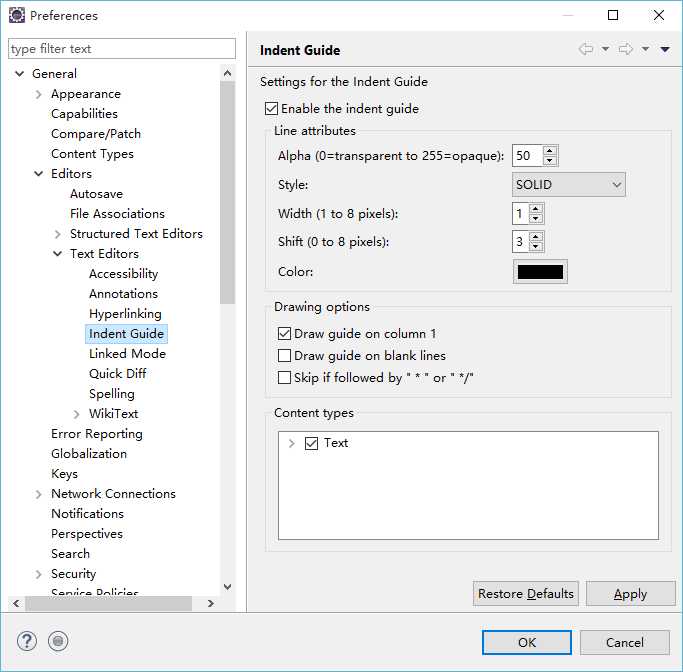Open the Style SOLID dropdown
Screen dimensions: 683x672
click(x=568, y=185)
